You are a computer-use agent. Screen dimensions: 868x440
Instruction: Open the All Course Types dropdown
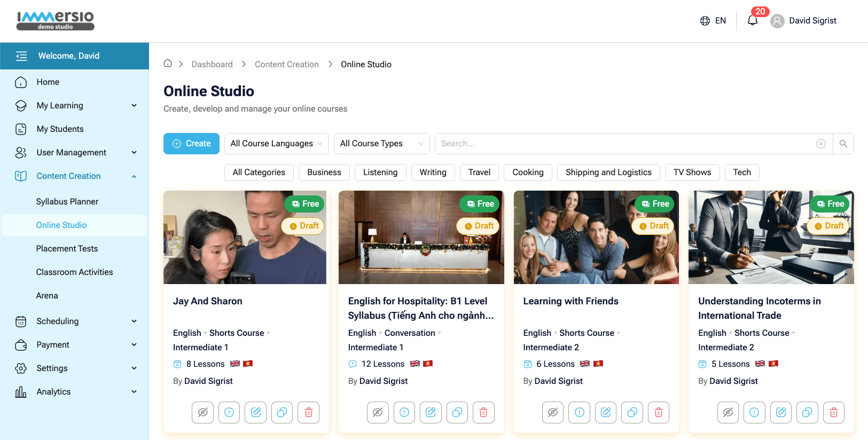[x=381, y=144]
